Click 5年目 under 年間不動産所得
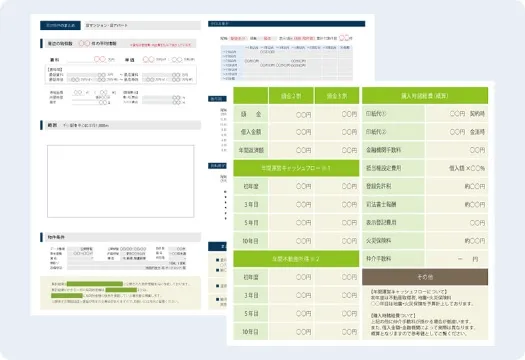The image size is (525, 360). [251, 313]
